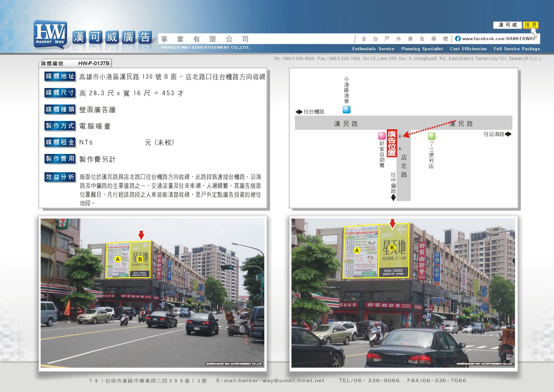The height and width of the screenshot is (392, 554).
Task: Click the footer TEL/06-336-9066 text
Action: click(x=369, y=381)
